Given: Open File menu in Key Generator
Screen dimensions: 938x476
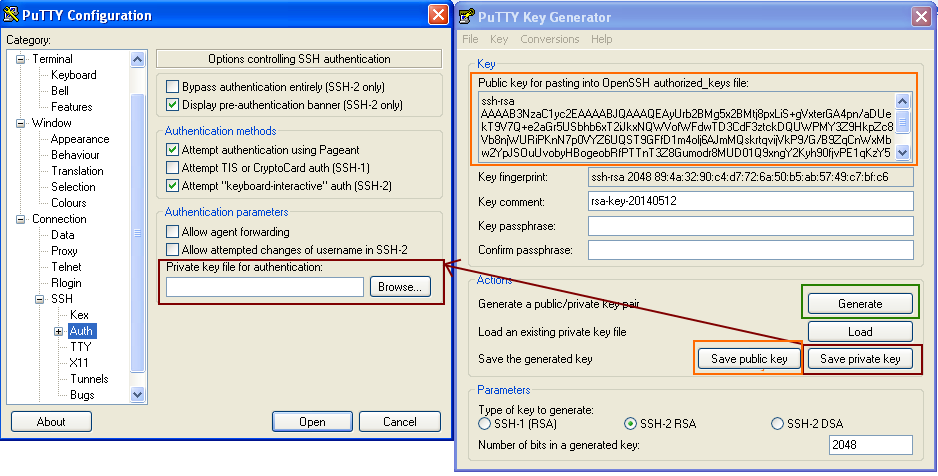Looking at the screenshot, I should [470, 39].
